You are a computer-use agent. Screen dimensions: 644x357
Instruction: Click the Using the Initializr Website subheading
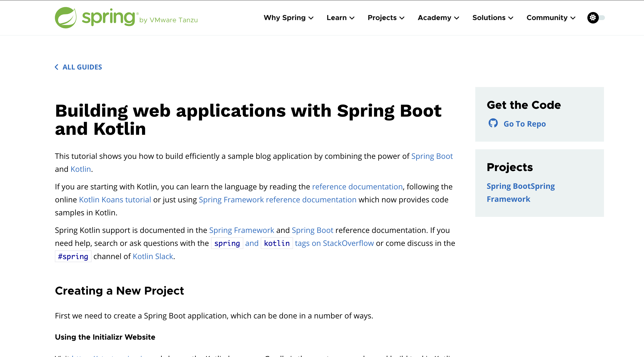(x=105, y=337)
